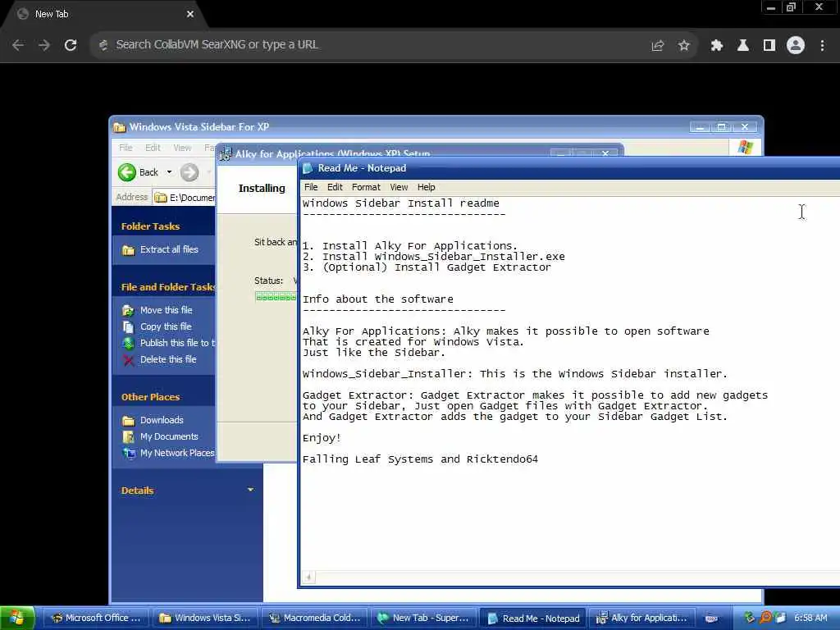This screenshot has width=840, height=630.
Task: Click Extract all files link
Action: pyautogui.click(x=169, y=249)
